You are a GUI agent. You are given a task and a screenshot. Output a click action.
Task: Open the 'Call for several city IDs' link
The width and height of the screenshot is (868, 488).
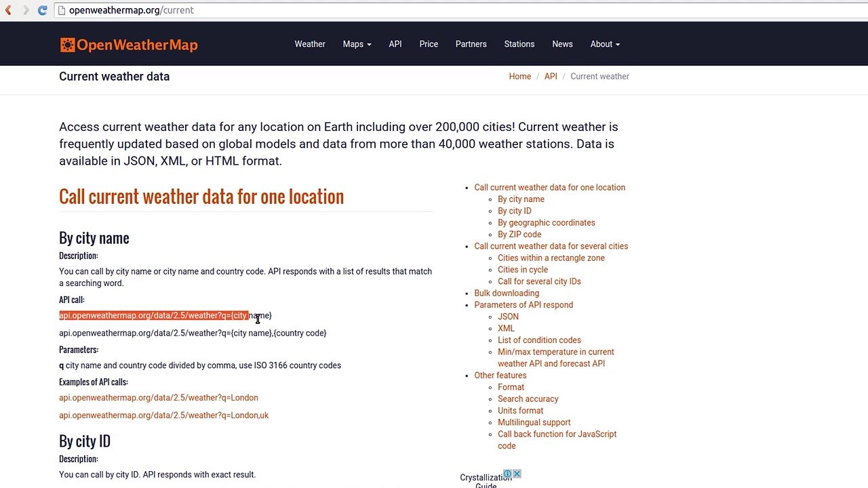coord(539,281)
